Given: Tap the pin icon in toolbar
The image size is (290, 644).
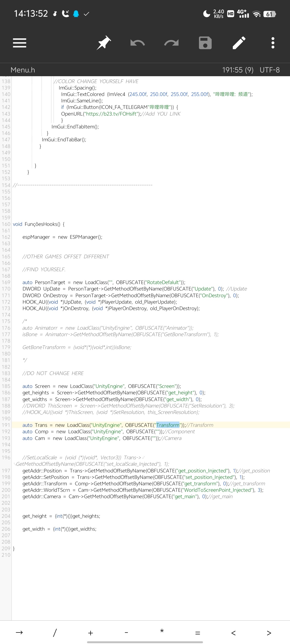Looking at the screenshot, I should (104, 43).
